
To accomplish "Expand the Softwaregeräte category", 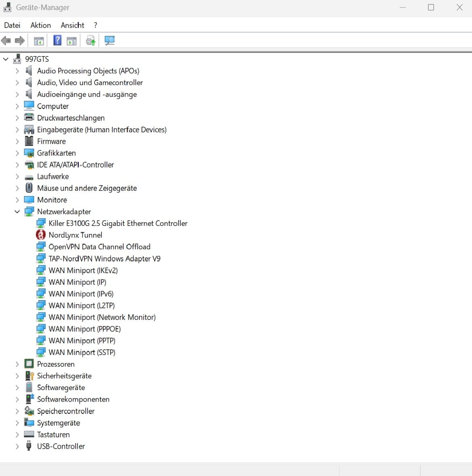I will 17,388.
